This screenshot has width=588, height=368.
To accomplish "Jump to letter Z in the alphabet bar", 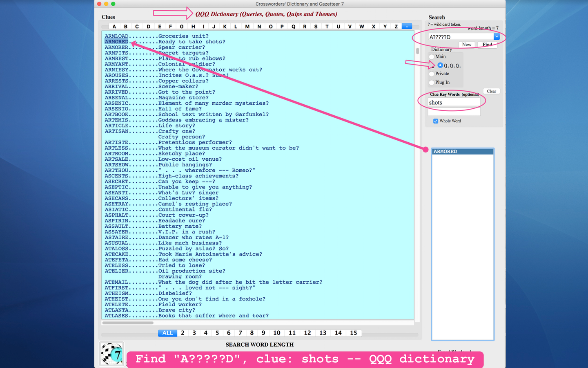I will tap(396, 27).
